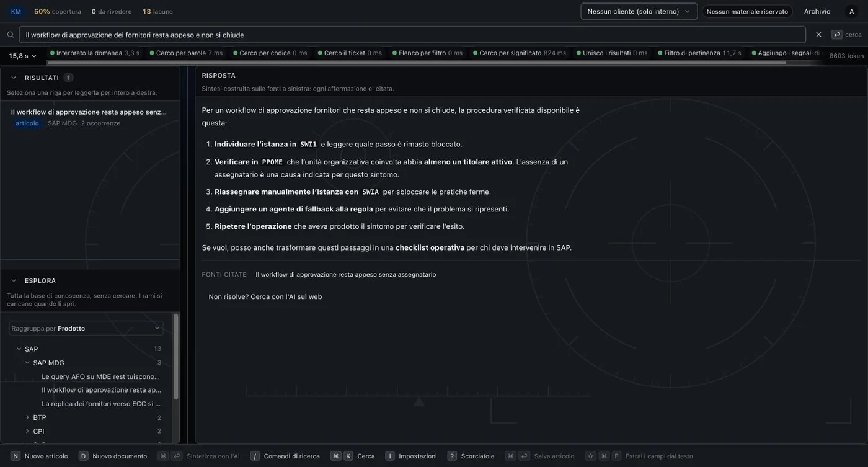Open 0 da rivedere list
Screen dimensions: 868x467
tap(112, 11)
